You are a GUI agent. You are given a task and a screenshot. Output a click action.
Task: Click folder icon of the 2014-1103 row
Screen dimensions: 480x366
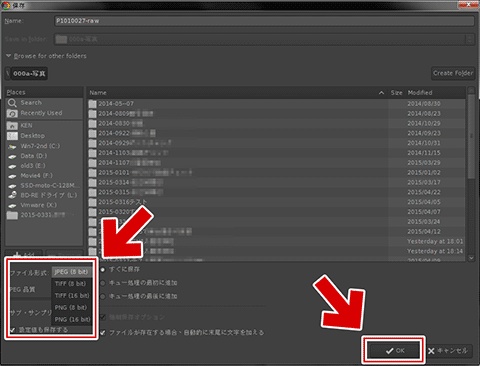click(x=93, y=153)
